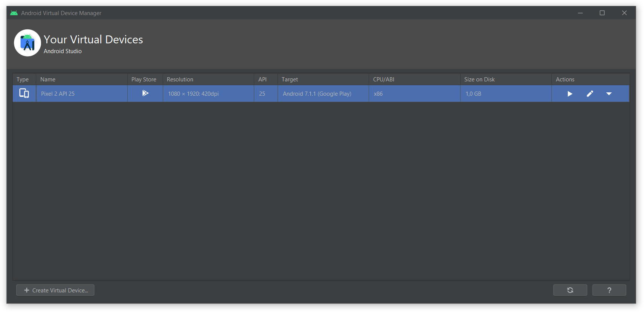Click Android 7.1.1 (Google Play) target cell
The image size is (644, 312).
coord(323,93)
